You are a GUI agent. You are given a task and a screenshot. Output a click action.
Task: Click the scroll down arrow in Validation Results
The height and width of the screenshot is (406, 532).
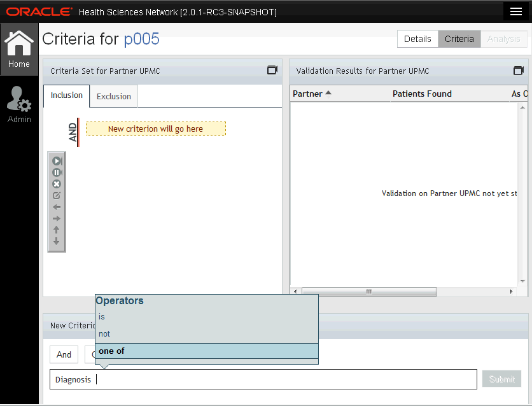click(522, 281)
